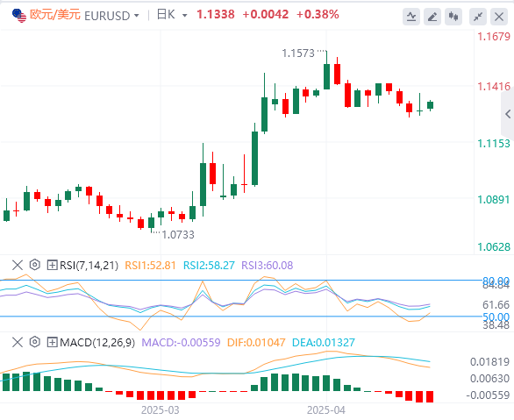Click price axis label 1.0891
This screenshot has width=514, height=420.
[x=494, y=200]
